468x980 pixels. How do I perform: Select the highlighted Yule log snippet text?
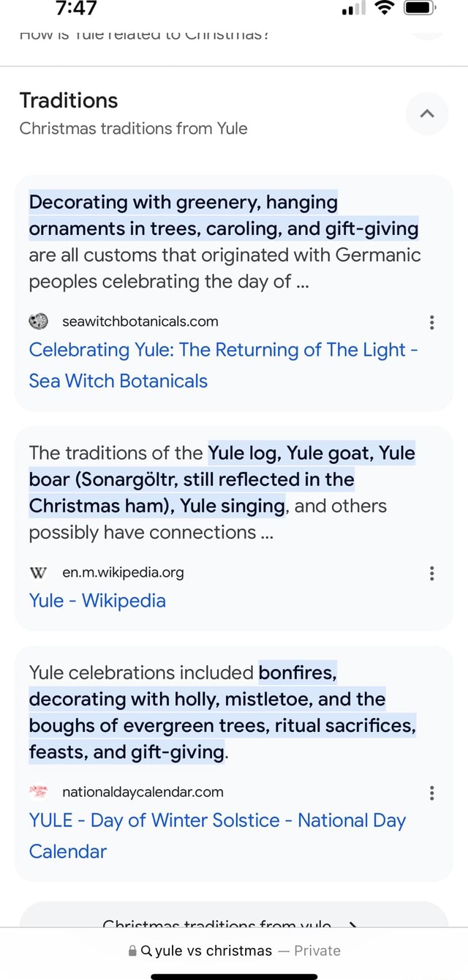coord(219,479)
